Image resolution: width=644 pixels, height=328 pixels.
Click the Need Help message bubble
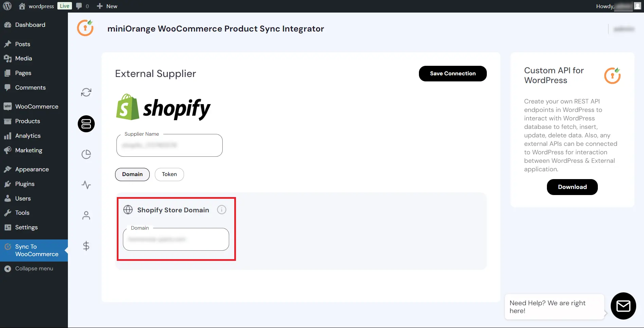[554, 307]
